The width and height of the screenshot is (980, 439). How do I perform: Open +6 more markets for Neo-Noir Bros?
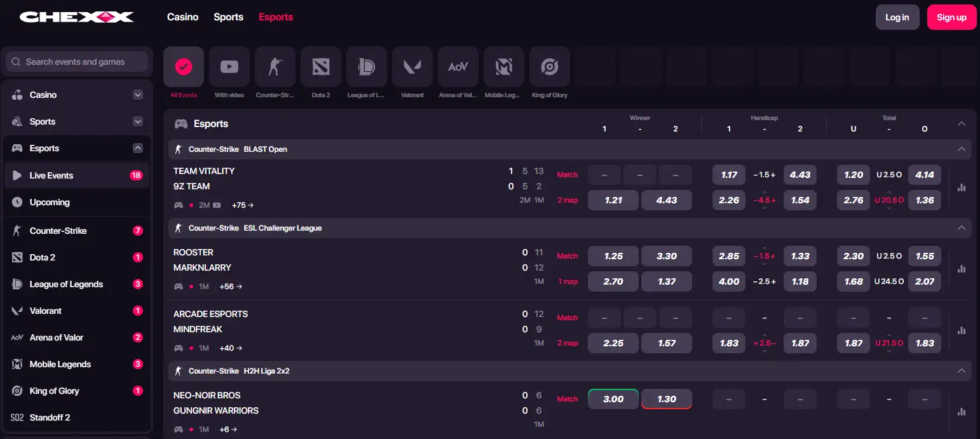pyautogui.click(x=228, y=429)
